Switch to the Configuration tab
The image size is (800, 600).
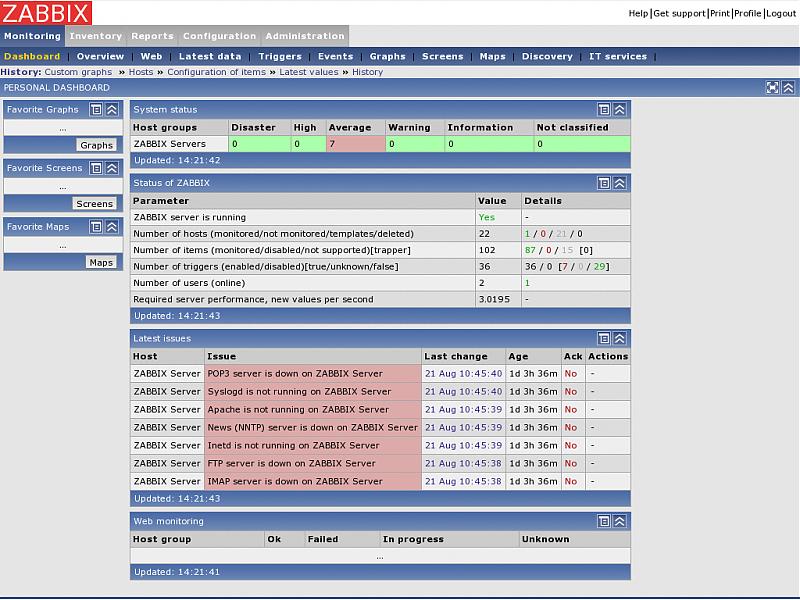click(x=219, y=36)
